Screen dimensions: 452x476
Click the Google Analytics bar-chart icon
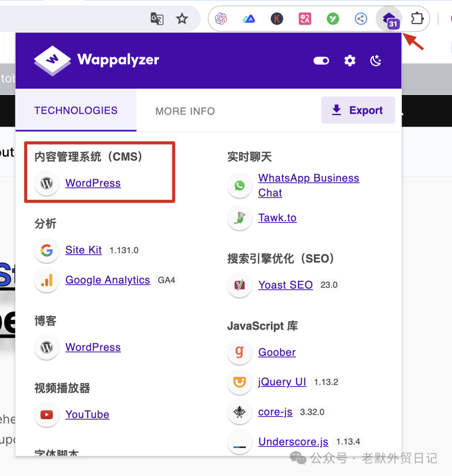(47, 280)
